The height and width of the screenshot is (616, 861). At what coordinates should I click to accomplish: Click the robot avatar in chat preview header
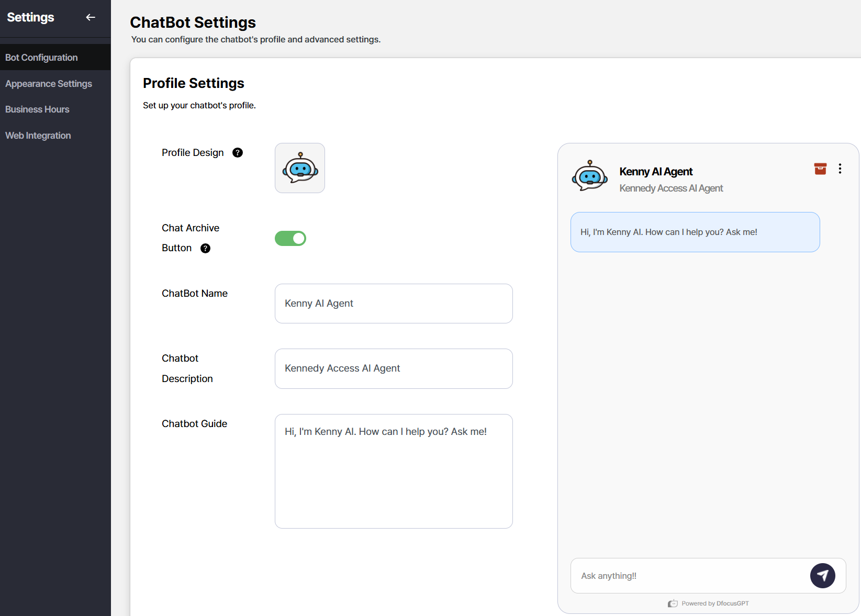click(590, 176)
